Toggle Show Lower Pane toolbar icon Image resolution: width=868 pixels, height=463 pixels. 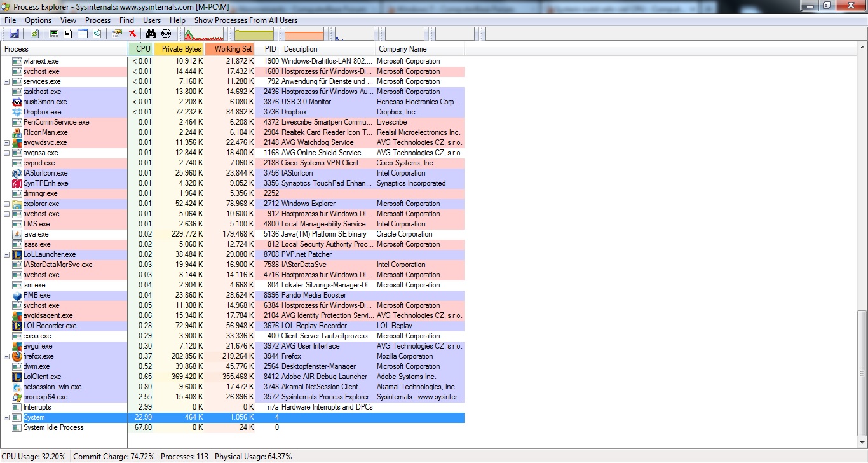coord(83,34)
